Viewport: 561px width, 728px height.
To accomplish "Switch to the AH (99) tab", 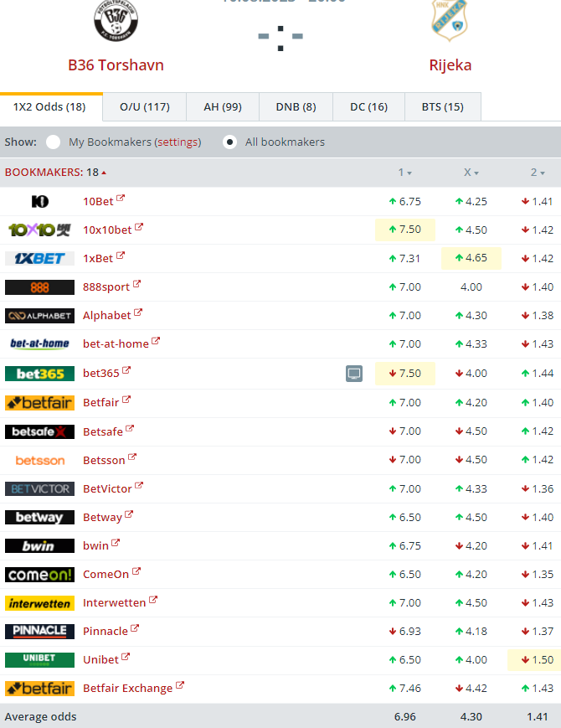I will click(x=223, y=106).
